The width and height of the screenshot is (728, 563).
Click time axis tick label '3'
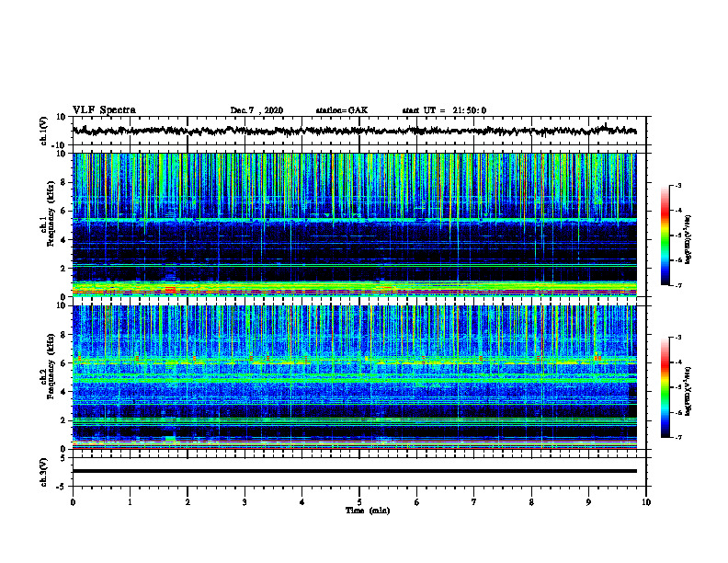pos(245,502)
